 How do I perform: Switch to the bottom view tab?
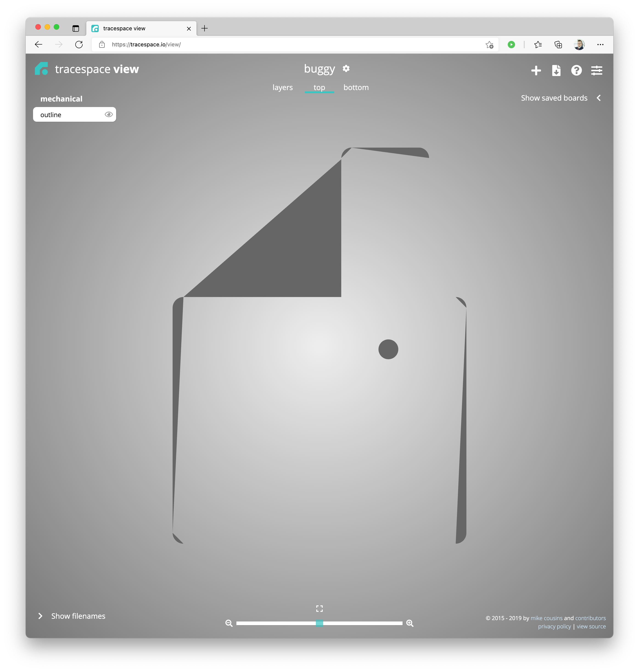click(x=356, y=87)
